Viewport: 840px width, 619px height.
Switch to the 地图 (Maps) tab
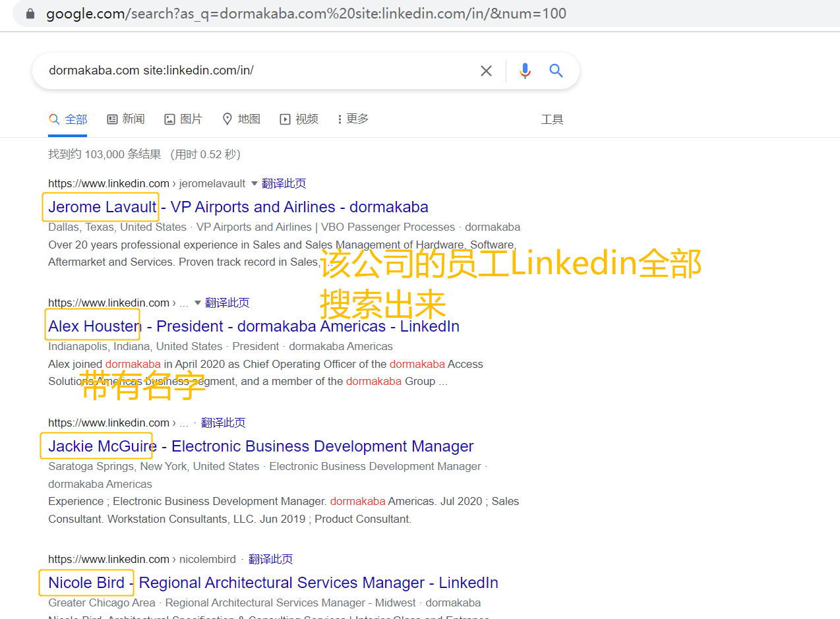coord(241,119)
